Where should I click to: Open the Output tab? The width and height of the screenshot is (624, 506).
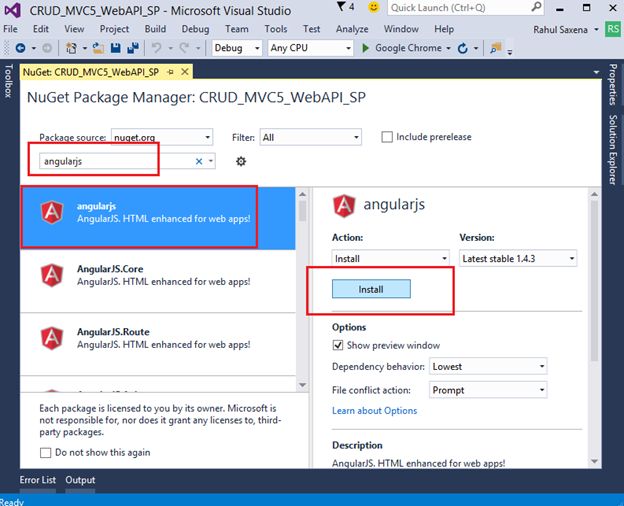click(x=80, y=480)
